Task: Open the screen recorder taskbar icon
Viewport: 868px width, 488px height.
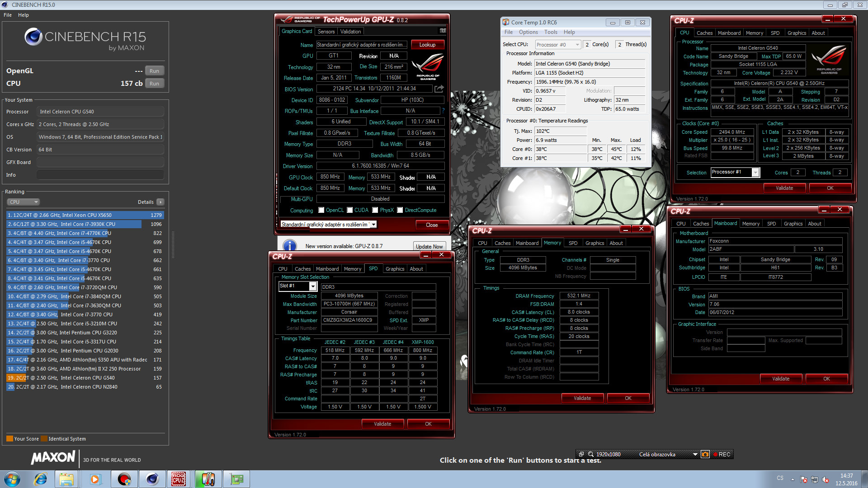Action: tap(124, 479)
